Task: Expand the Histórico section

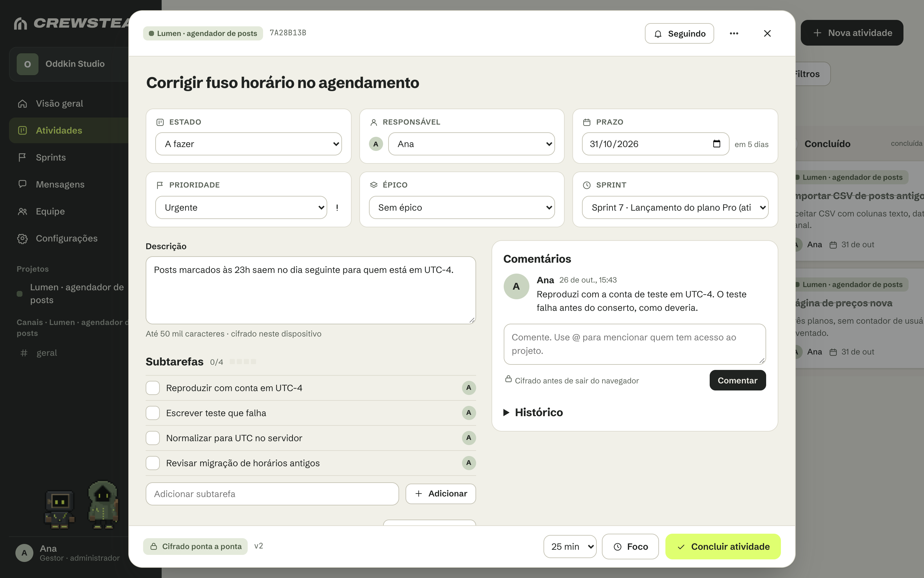Action: (534, 412)
